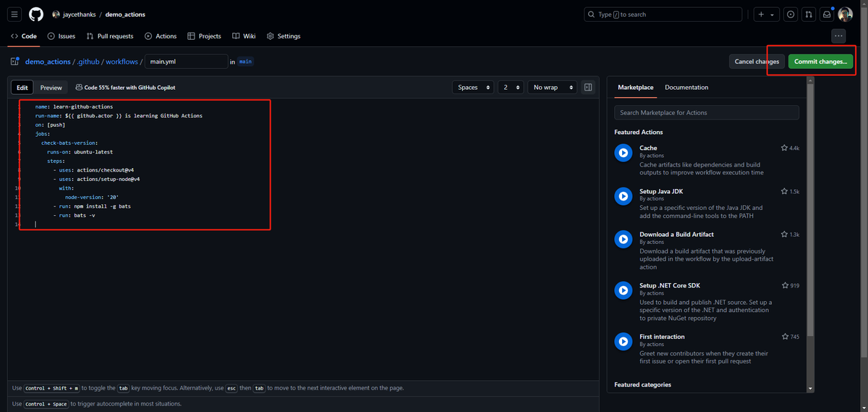
Task: Click the GitHub logo home icon
Action: pyautogui.click(x=36, y=14)
